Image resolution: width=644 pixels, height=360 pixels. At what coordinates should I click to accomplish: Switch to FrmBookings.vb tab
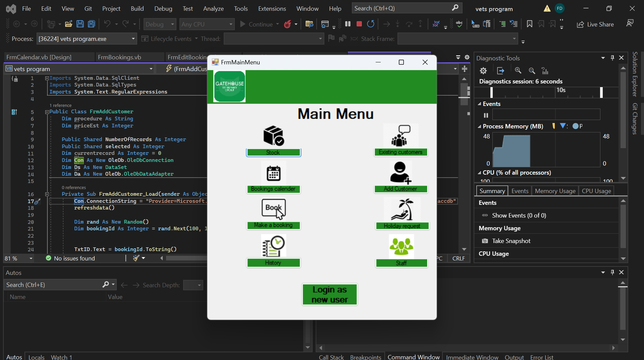[119, 57]
